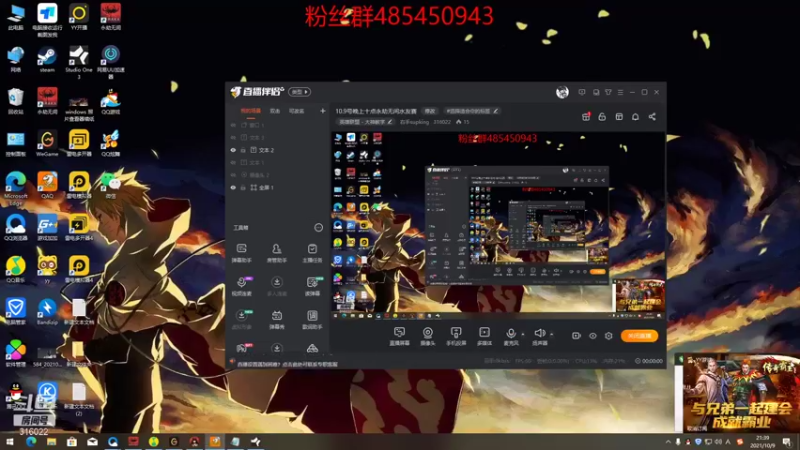Open the 歌词助手 tool
The image size is (800, 450).
[312, 319]
